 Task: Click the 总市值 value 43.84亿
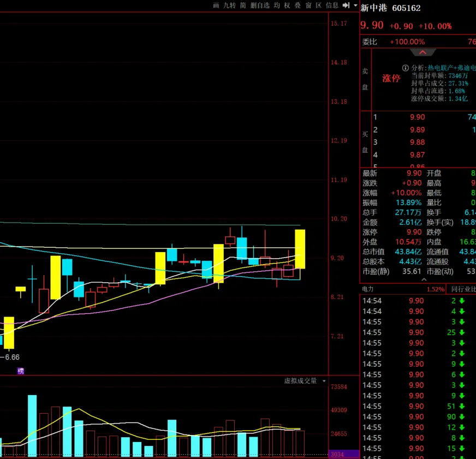(408, 252)
